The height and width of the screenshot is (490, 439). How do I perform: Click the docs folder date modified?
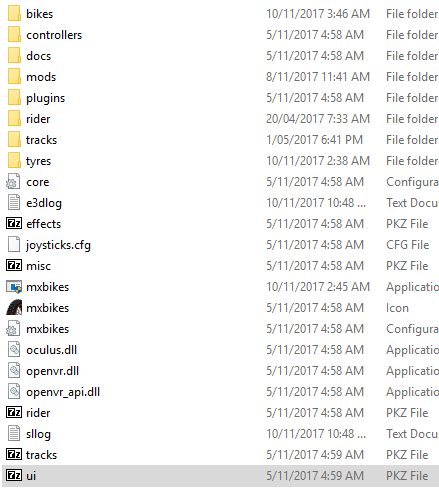[x=315, y=56]
